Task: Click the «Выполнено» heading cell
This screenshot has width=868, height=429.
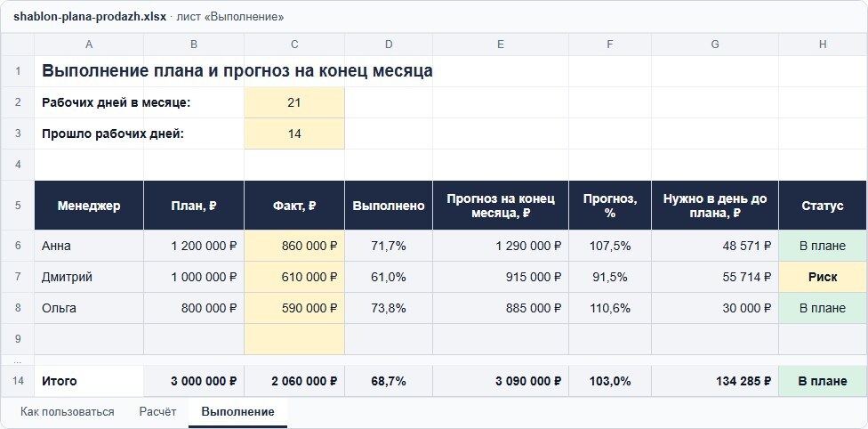Action: [389, 205]
